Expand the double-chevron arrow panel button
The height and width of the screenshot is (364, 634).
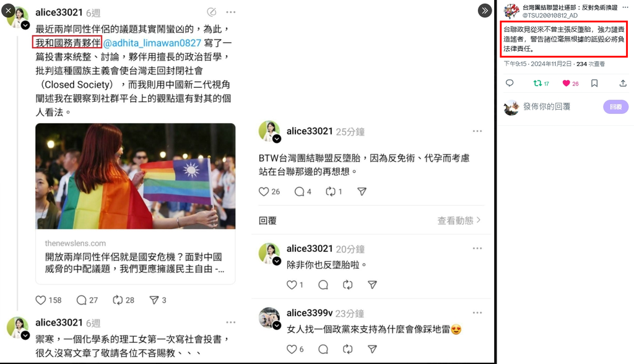pyautogui.click(x=484, y=11)
